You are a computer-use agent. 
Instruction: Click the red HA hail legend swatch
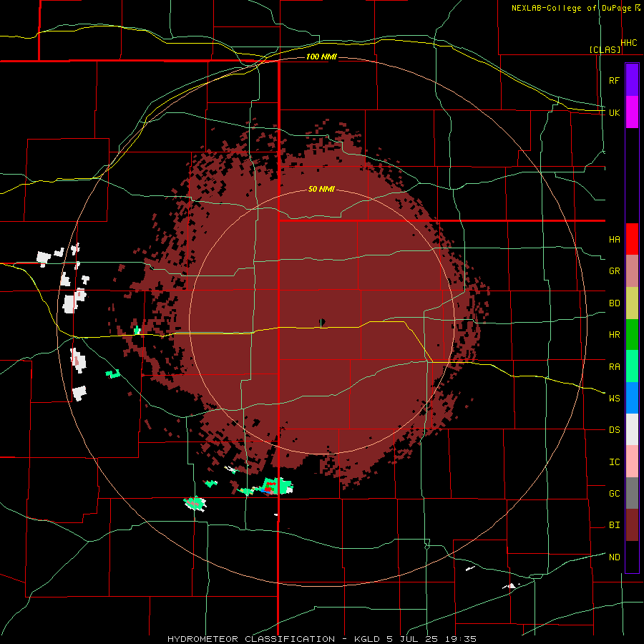(x=632, y=239)
